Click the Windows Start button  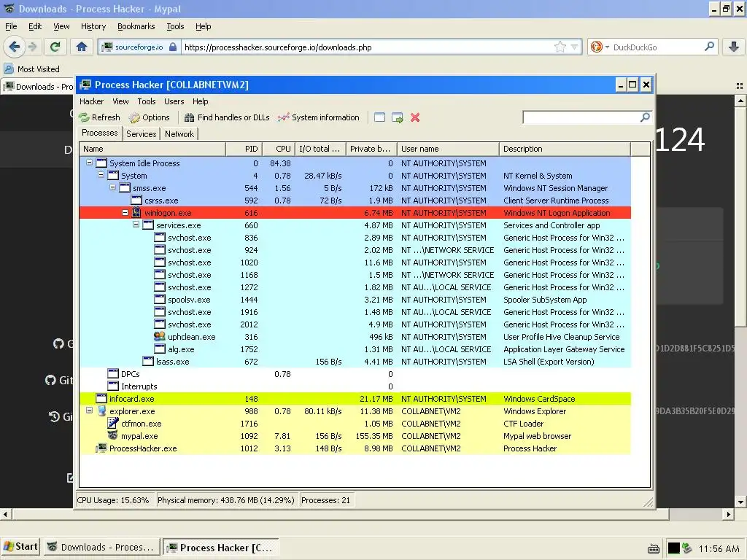tap(20, 547)
